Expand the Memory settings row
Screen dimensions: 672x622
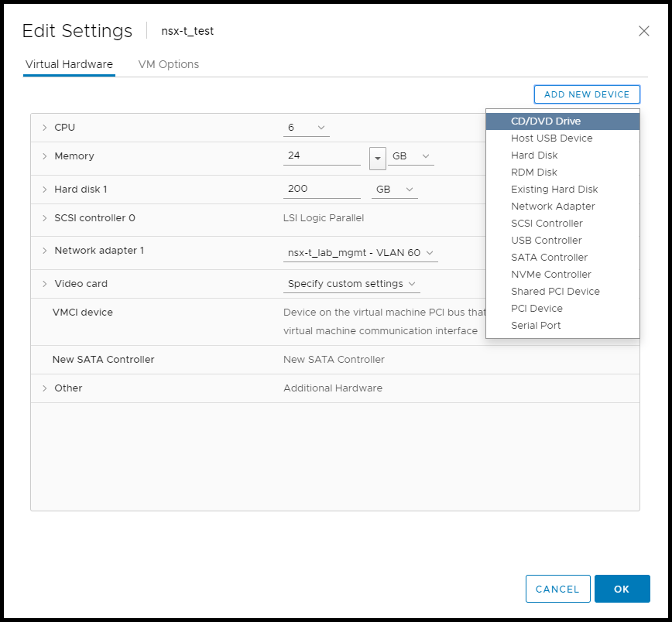coord(45,156)
